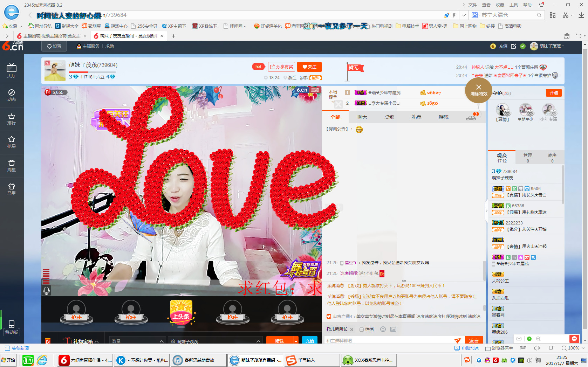Switch to the 聊天 chat tab
588x367 pixels.
362,117
